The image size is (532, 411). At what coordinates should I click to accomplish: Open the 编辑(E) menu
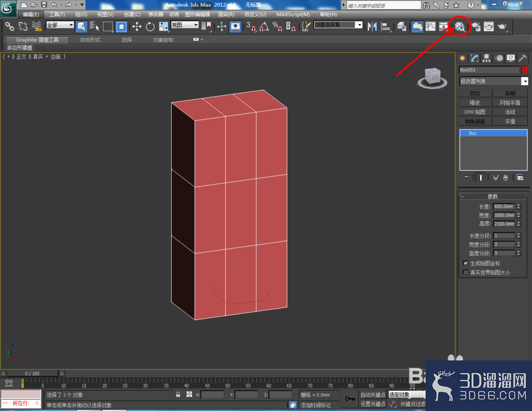click(x=30, y=14)
